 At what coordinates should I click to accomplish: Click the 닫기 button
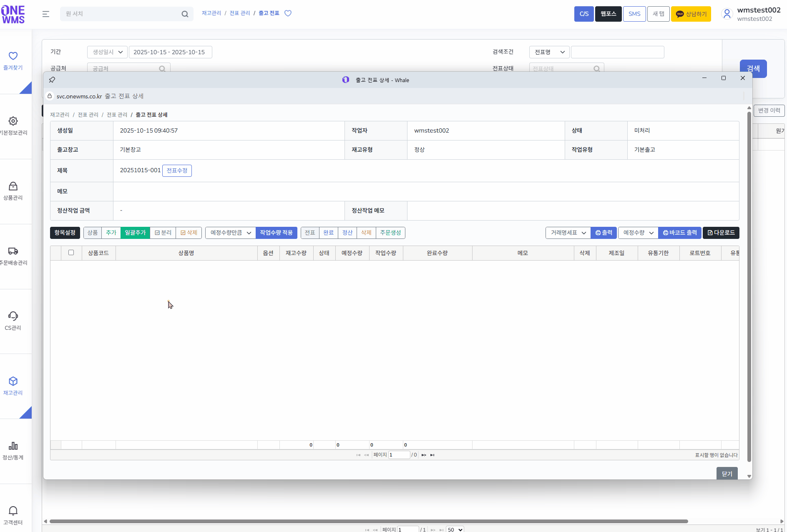pyautogui.click(x=727, y=474)
